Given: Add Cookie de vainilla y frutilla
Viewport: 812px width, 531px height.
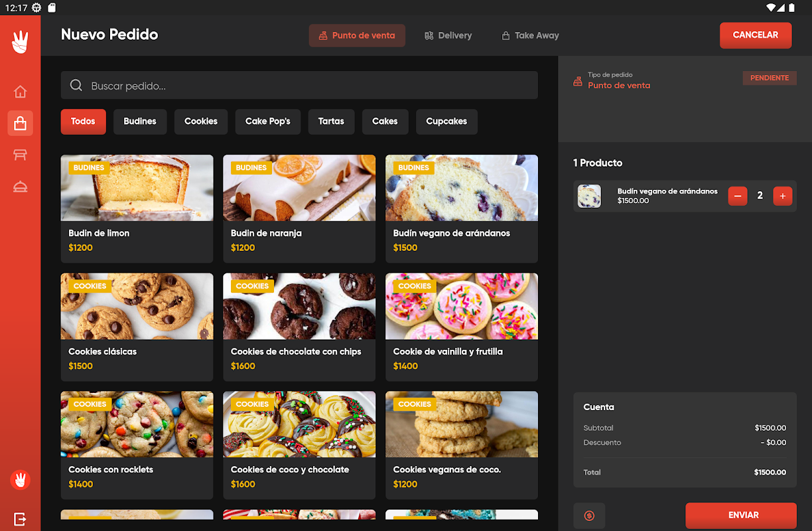Looking at the screenshot, I should tap(462, 327).
